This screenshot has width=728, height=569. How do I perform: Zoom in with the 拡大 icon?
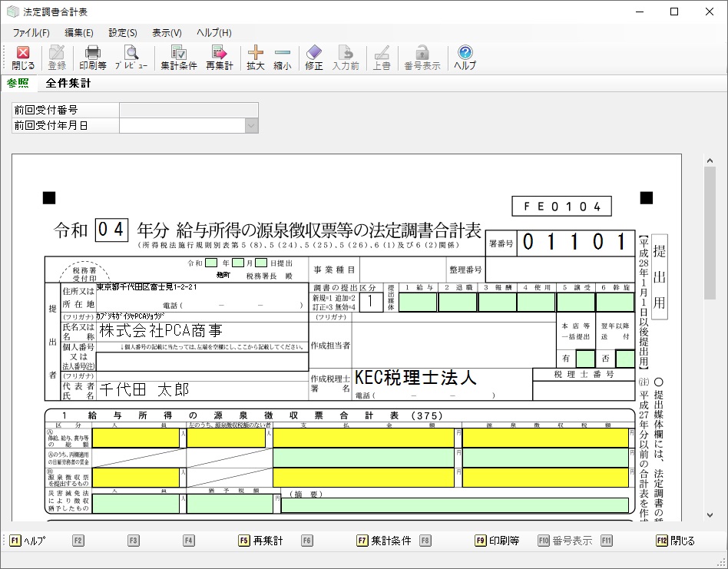click(x=255, y=58)
